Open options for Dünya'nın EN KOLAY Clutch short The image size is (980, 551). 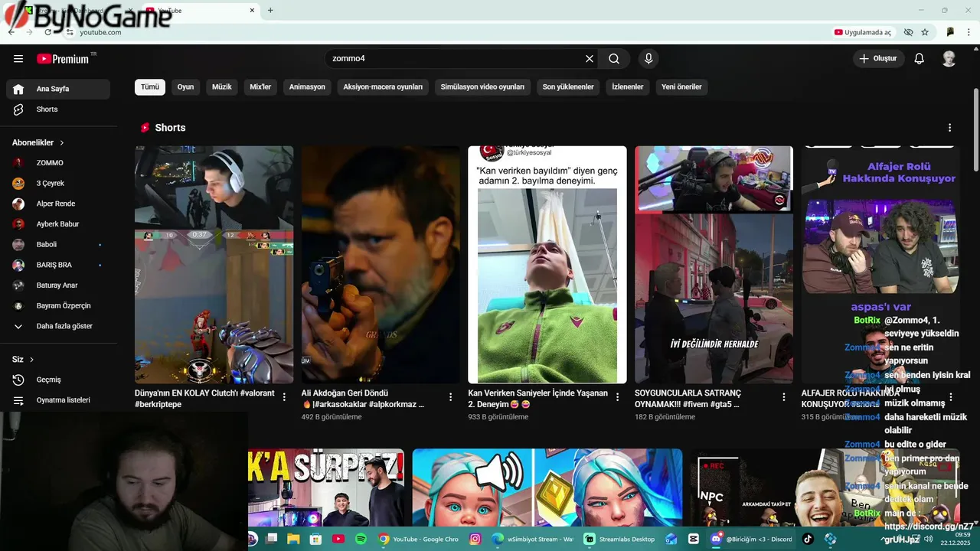[284, 397]
